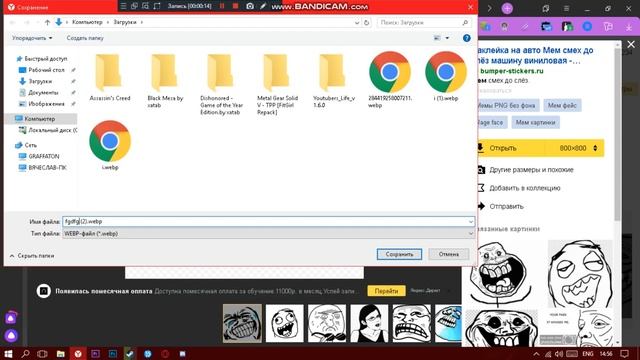Focus the Поиск: Загрузки search field
Image resolution: width=640 pixels, height=360 pixels.
424,22
